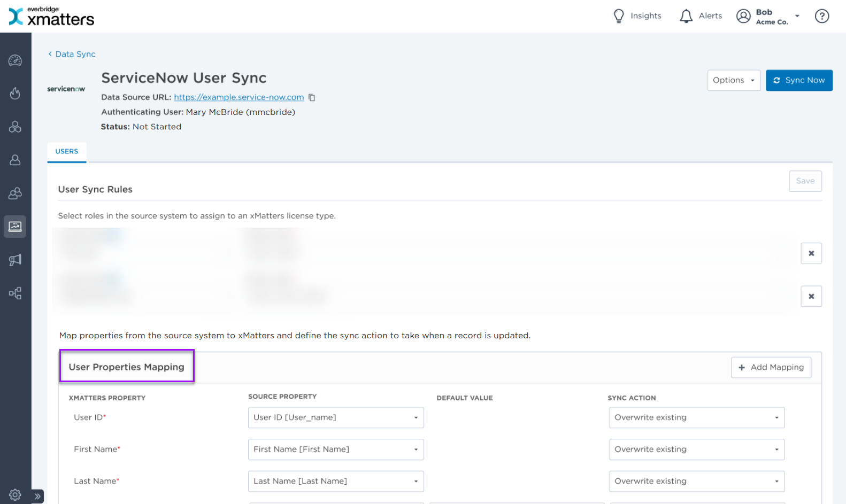Image resolution: width=846 pixels, height=504 pixels.
Task: Expand the User ID source property dropdown
Action: pyautogui.click(x=336, y=417)
